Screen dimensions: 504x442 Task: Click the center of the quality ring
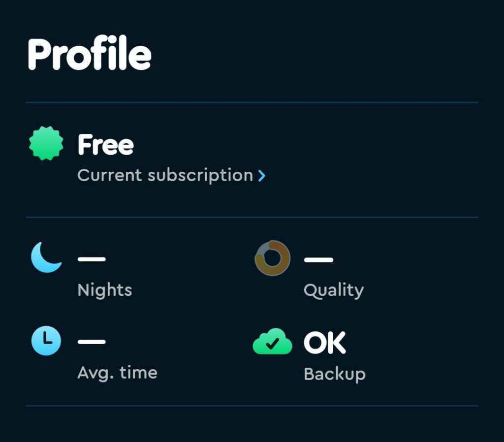(273, 258)
